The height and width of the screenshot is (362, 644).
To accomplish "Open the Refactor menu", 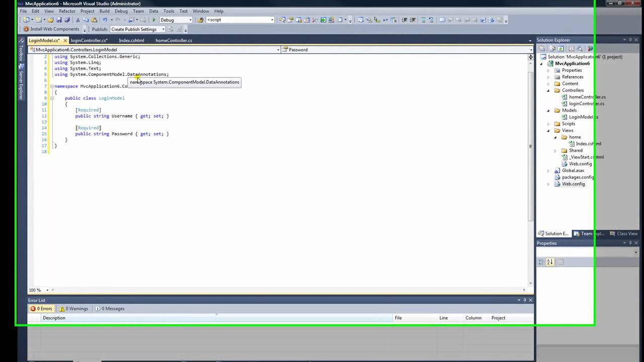I will (67, 11).
